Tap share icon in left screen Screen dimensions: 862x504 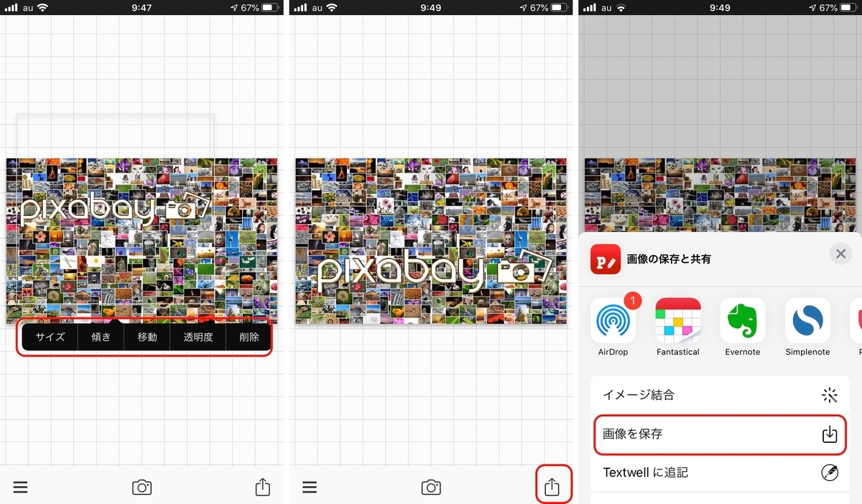[263, 487]
